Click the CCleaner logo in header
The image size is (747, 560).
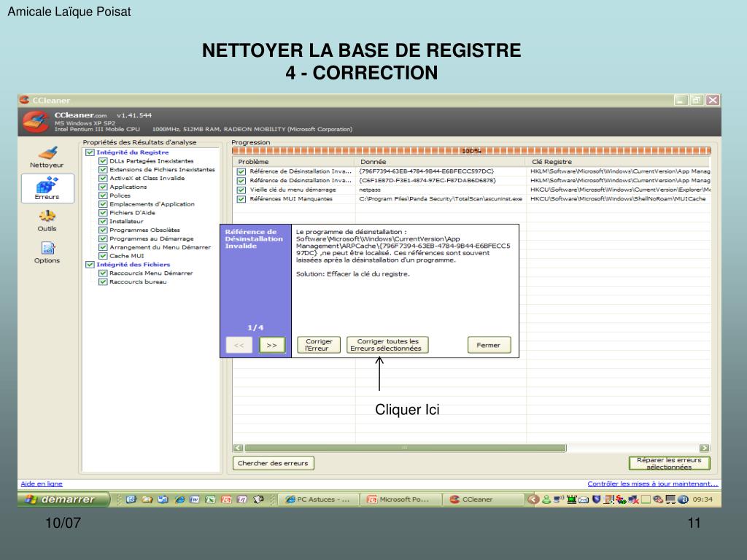click(35, 122)
